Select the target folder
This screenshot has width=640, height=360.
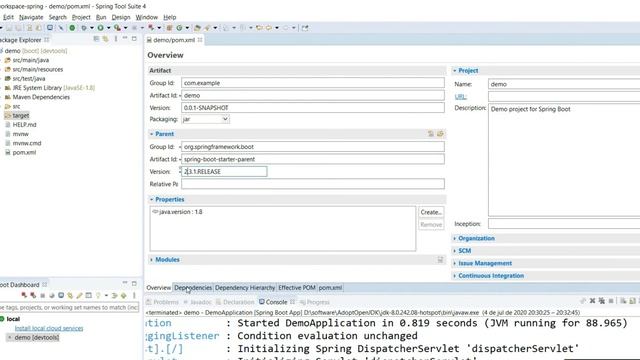pyautogui.click(x=20, y=116)
